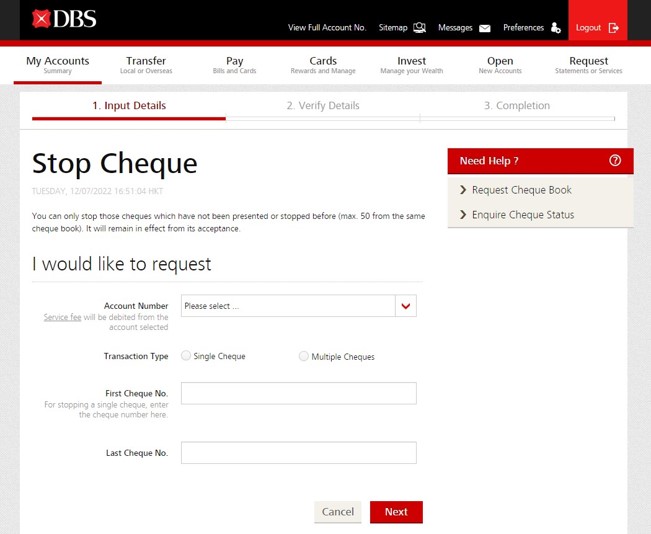This screenshot has height=534, width=651.
Task: Select the Multiple Cheques radio button
Action: click(304, 356)
